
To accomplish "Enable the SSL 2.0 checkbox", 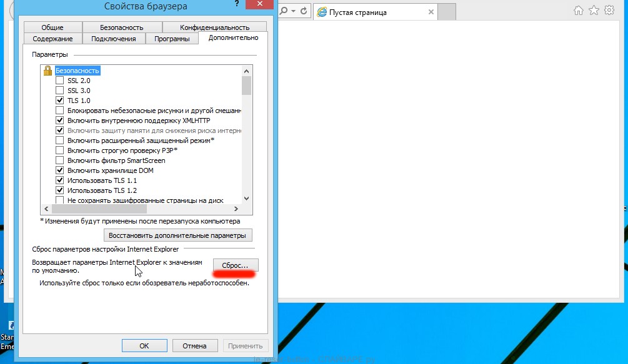I will pyautogui.click(x=60, y=81).
